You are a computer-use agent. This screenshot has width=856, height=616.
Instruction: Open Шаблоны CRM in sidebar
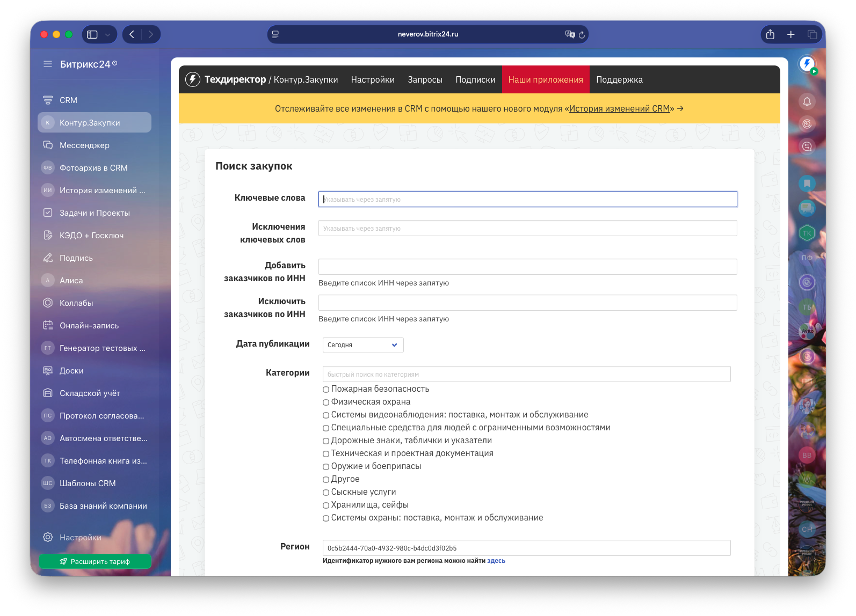pos(95,483)
